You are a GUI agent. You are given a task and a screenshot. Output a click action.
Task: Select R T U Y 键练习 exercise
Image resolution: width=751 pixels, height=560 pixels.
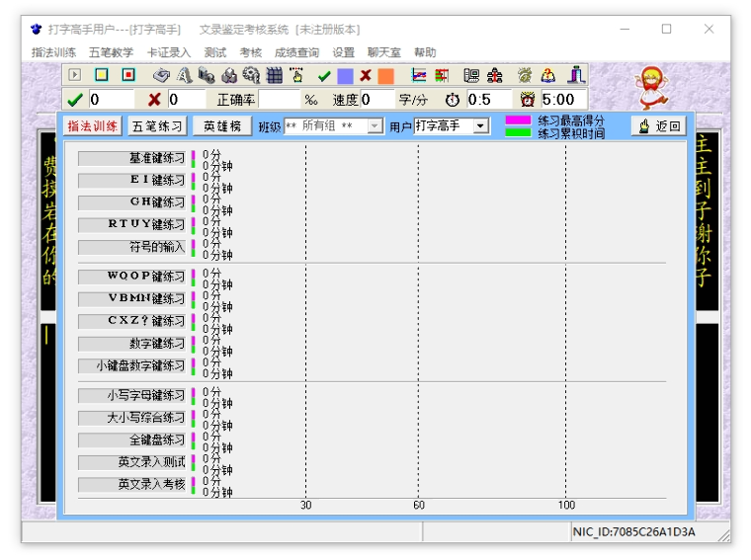pos(131,225)
